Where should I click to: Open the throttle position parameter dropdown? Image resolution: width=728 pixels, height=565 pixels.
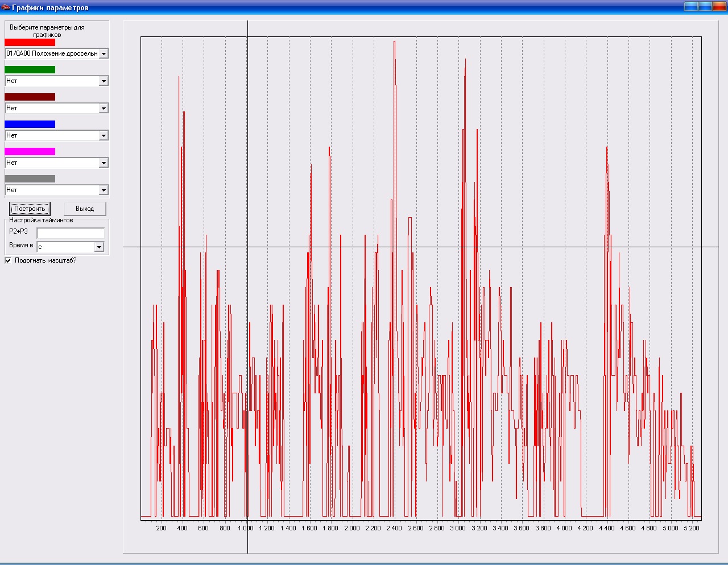pyautogui.click(x=104, y=54)
